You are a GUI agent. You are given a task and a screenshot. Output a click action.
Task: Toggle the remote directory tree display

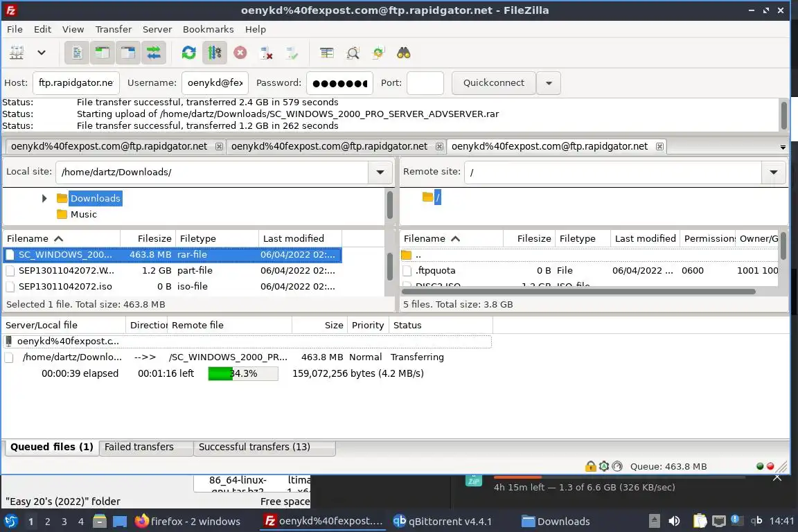127,53
